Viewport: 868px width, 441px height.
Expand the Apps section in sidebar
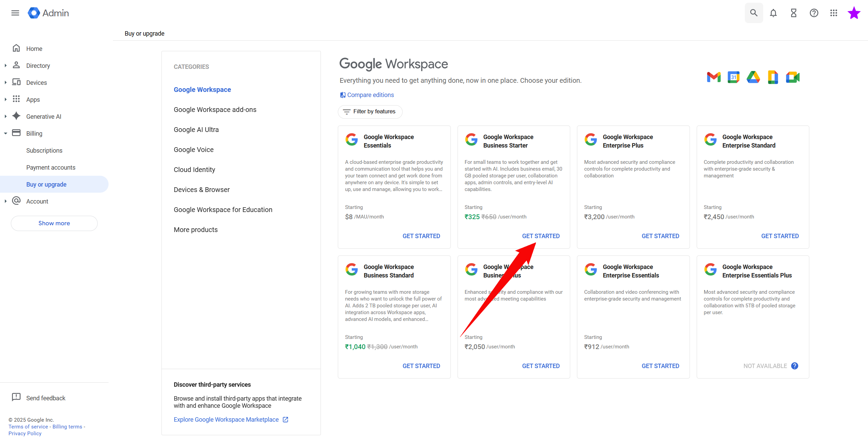pyautogui.click(x=5, y=99)
